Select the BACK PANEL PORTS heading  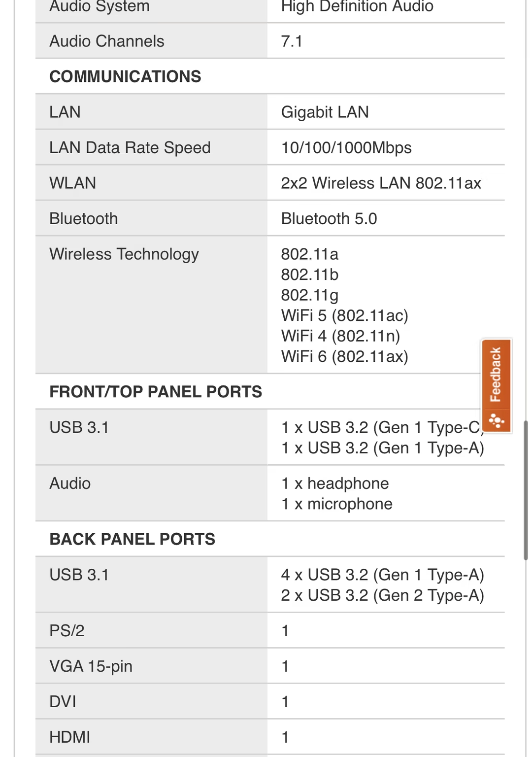coord(132,539)
